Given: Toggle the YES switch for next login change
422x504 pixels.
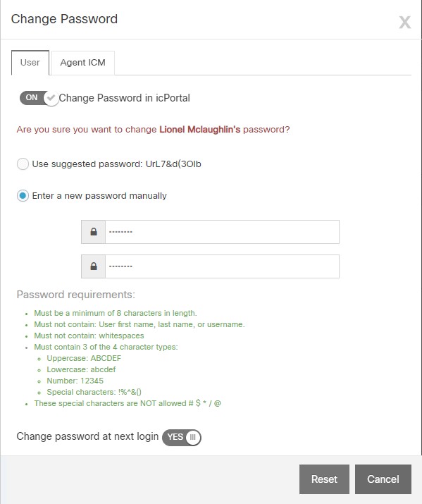Looking at the screenshot, I should [x=182, y=438].
